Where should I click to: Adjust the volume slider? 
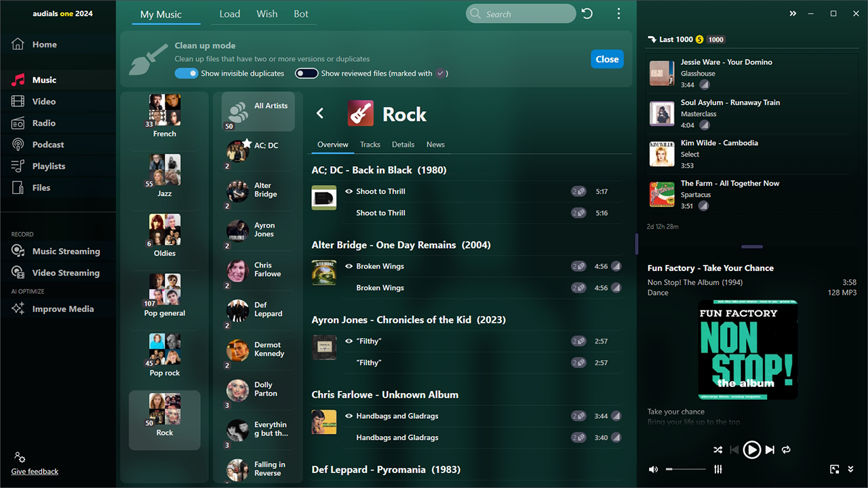(x=686, y=469)
